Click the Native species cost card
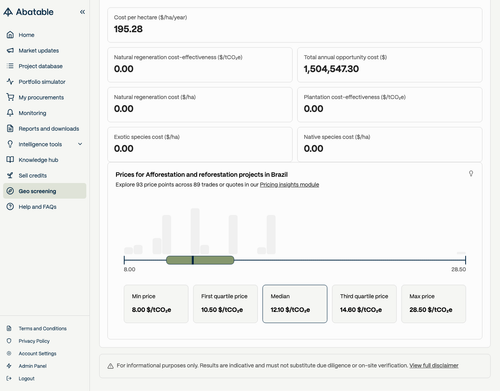 pyautogui.click(x=390, y=144)
